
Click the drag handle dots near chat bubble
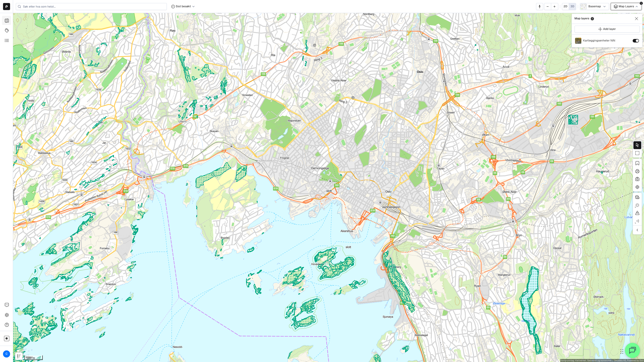pos(622,351)
